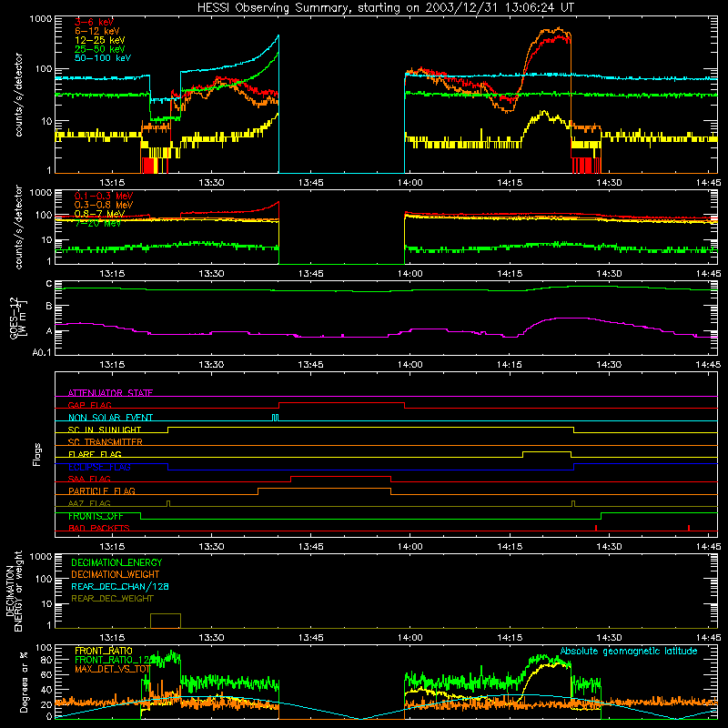The image size is (728, 728).
Task: Select the SAA_FLAG label
Action: tap(89, 479)
